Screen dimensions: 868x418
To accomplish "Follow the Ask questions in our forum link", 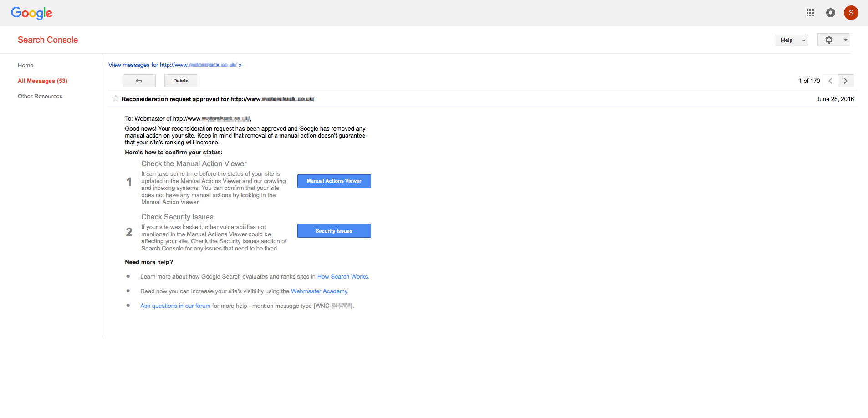I will pyautogui.click(x=175, y=306).
